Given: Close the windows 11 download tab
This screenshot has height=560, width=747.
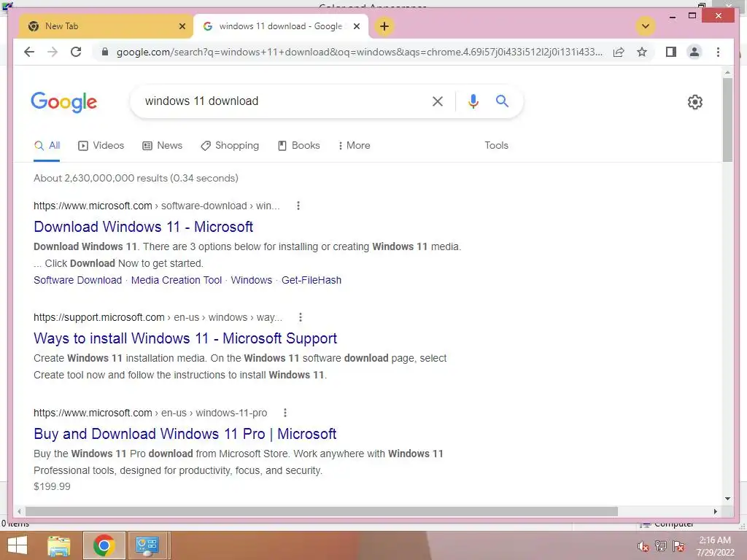Looking at the screenshot, I should tap(356, 26).
